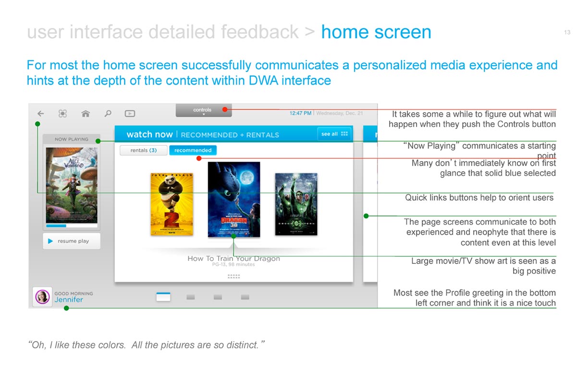Viewport: 588px width, 380px height.
Task: Click the play triangle on resume play
Action: [x=50, y=241]
